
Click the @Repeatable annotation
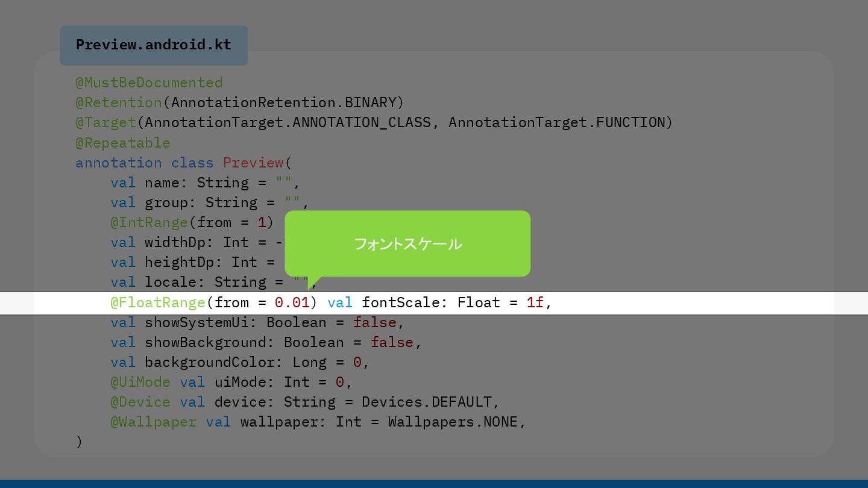coord(123,143)
